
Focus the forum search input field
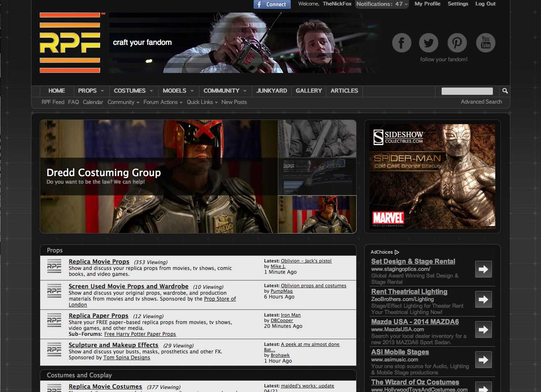click(x=467, y=91)
